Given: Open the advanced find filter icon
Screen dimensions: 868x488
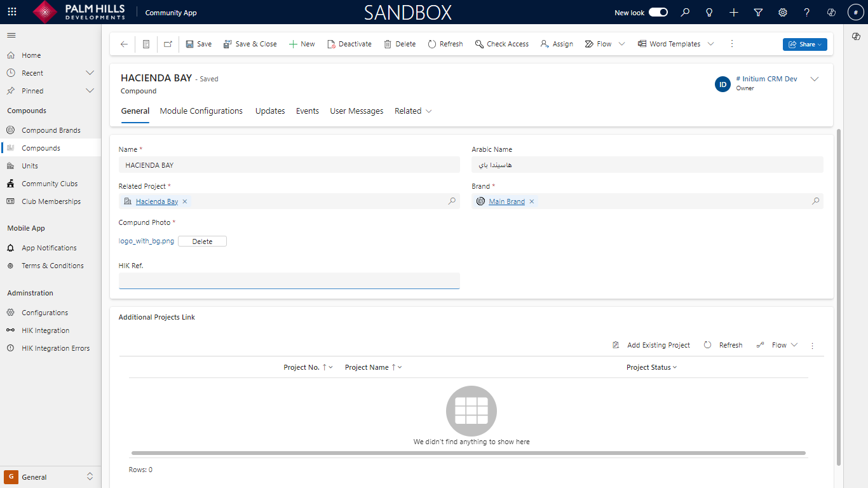Looking at the screenshot, I should tap(758, 12).
